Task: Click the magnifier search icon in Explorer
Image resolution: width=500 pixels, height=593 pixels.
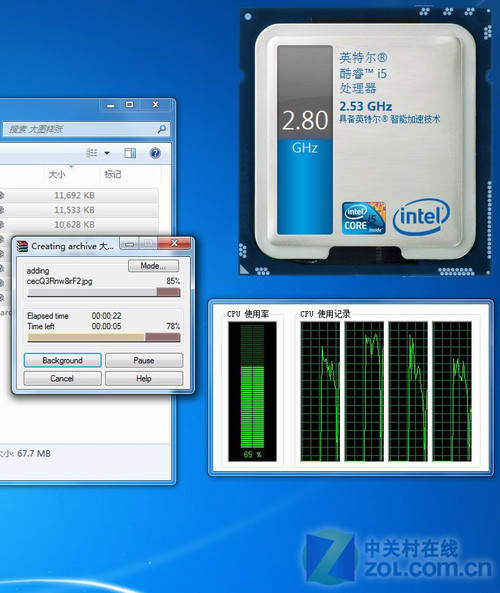Action: pyautogui.click(x=161, y=129)
